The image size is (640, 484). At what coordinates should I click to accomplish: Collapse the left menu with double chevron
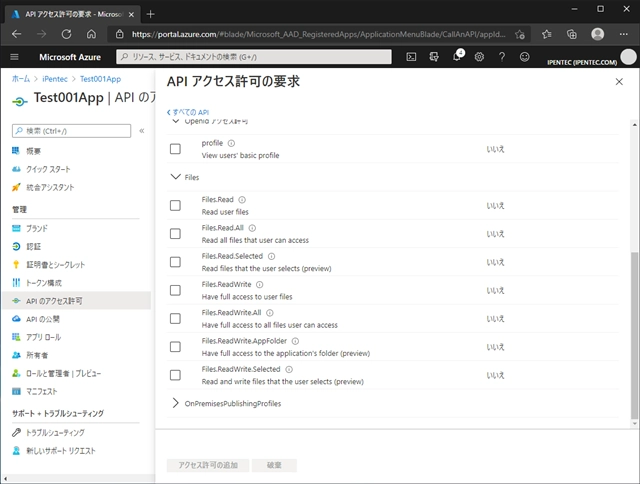142,131
